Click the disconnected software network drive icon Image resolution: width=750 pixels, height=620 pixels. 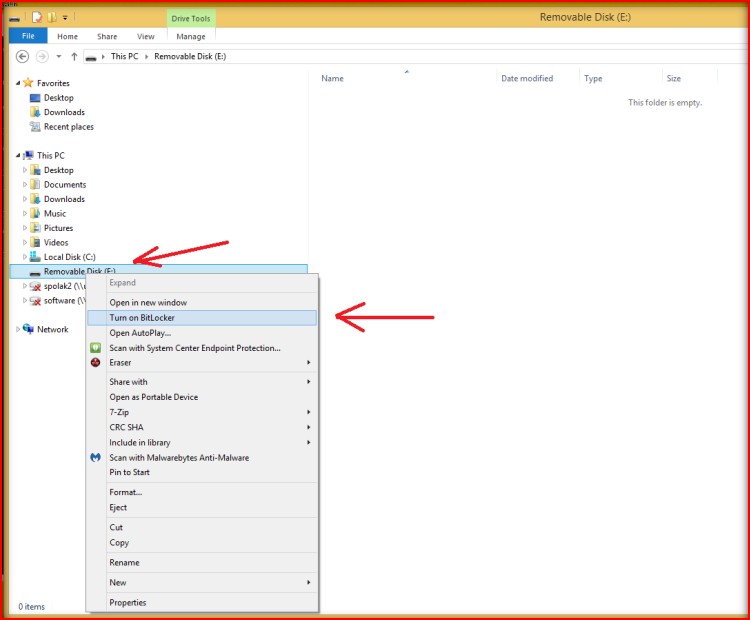click(x=35, y=301)
